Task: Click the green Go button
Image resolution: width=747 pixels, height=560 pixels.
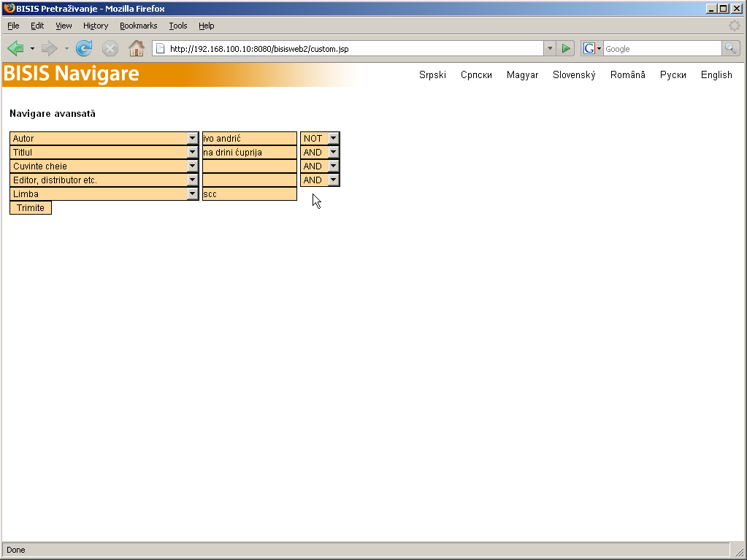Action: pyautogui.click(x=565, y=49)
